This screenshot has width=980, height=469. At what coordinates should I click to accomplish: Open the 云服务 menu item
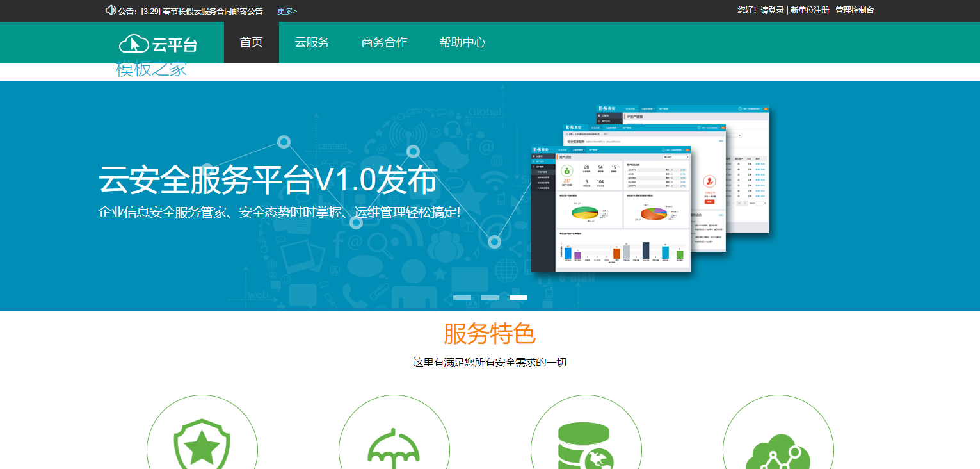point(312,42)
